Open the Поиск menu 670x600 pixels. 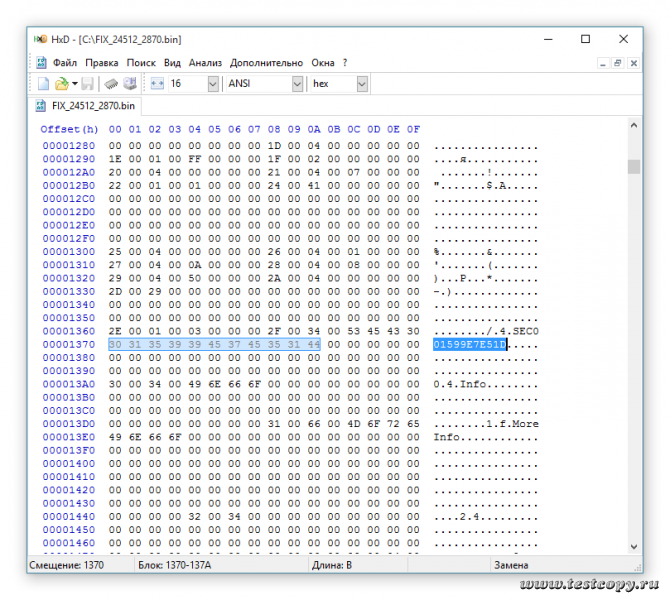pos(141,62)
